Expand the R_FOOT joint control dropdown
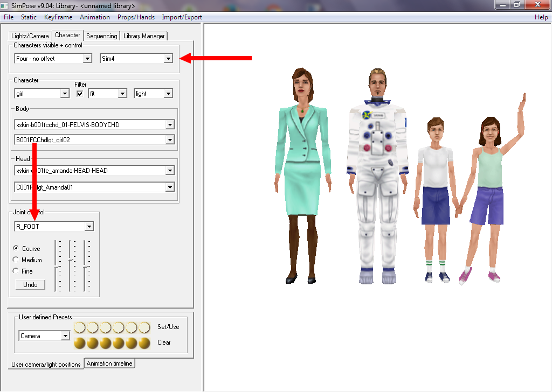Image resolution: width=552 pixels, height=392 pixels. point(89,227)
